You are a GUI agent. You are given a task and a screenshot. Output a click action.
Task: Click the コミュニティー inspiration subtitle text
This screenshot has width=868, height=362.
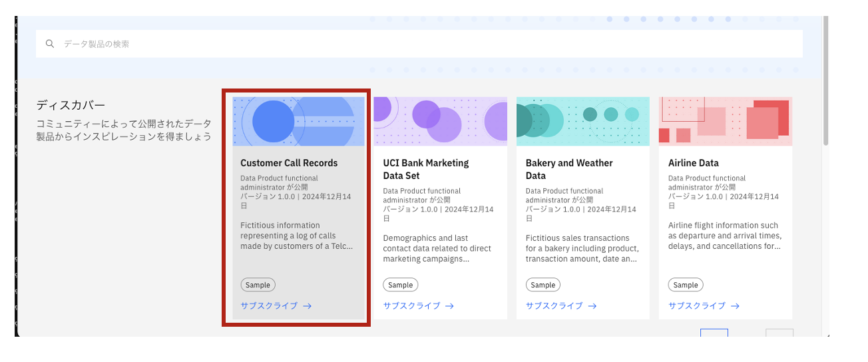124,130
